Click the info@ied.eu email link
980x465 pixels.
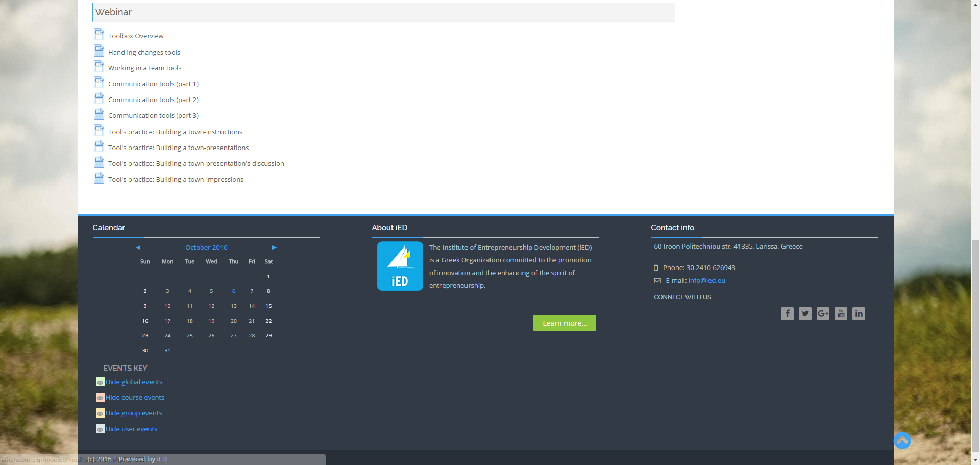[x=706, y=280]
